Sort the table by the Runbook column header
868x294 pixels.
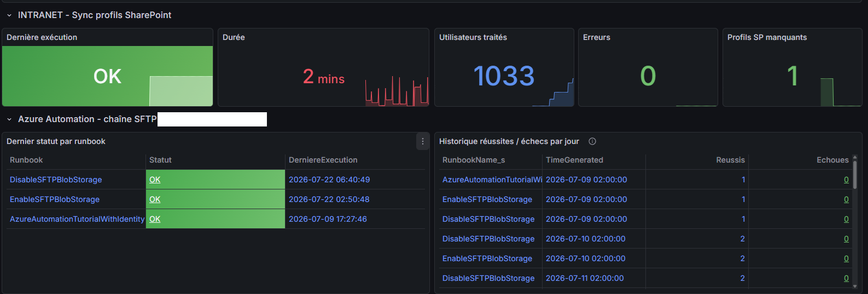point(26,160)
